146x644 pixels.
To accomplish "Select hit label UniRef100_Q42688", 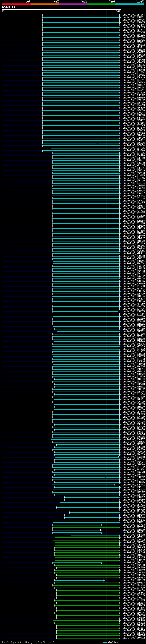I will (133, 565).
